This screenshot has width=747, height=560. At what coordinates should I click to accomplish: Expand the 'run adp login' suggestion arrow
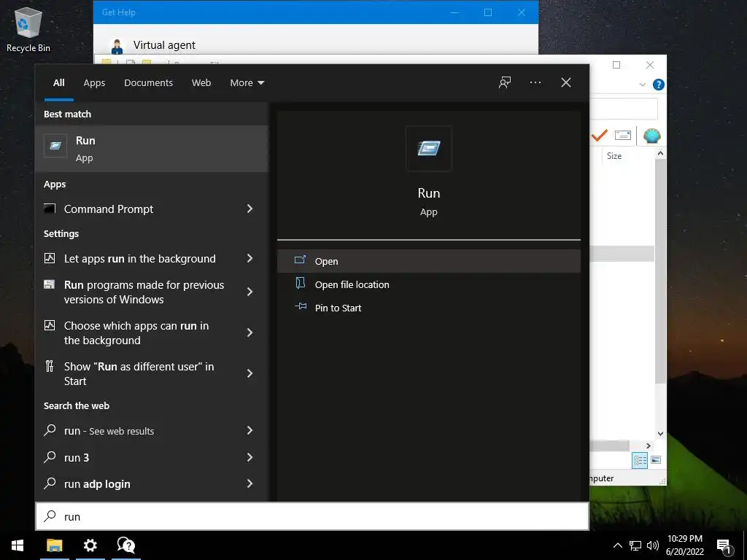249,484
